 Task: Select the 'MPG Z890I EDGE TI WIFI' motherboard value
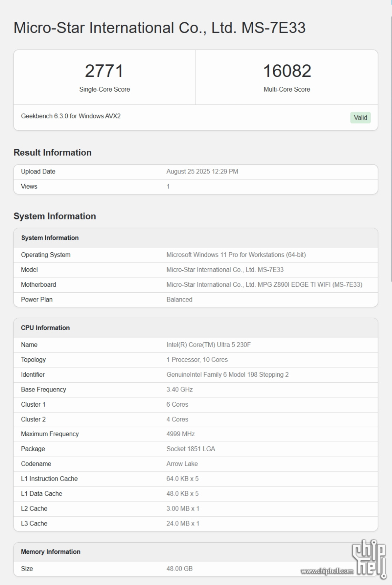pyautogui.click(x=264, y=285)
